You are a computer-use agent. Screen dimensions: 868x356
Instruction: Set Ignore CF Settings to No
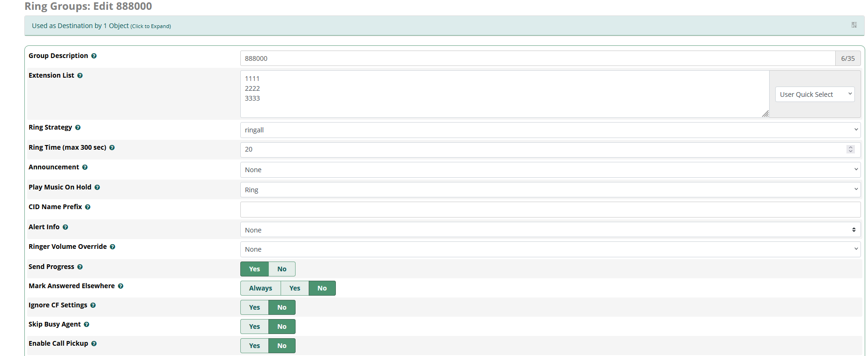tap(282, 307)
